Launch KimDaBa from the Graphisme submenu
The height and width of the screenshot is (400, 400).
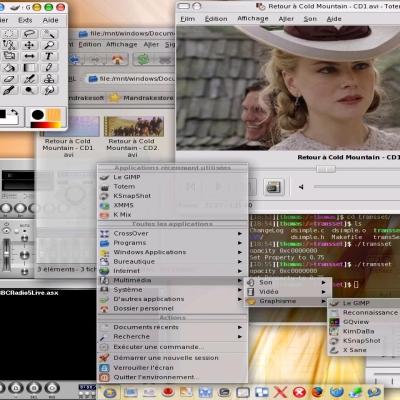coord(364,331)
